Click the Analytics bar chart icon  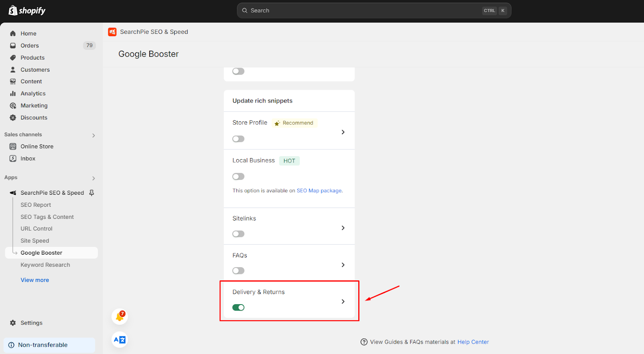coord(13,93)
